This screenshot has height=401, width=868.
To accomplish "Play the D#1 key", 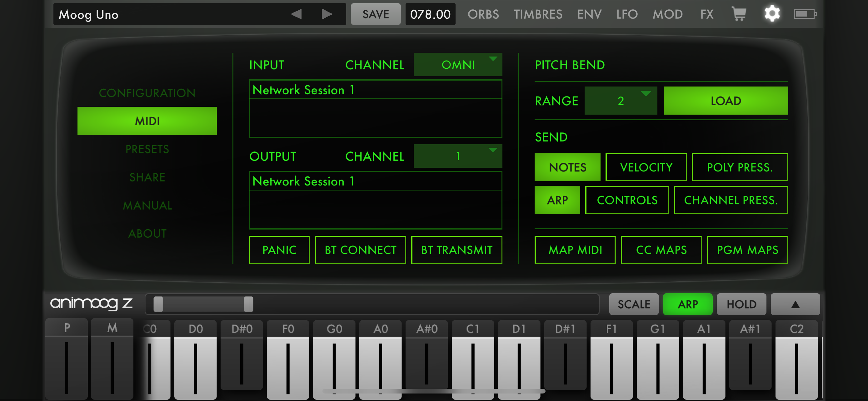I will click(x=565, y=355).
